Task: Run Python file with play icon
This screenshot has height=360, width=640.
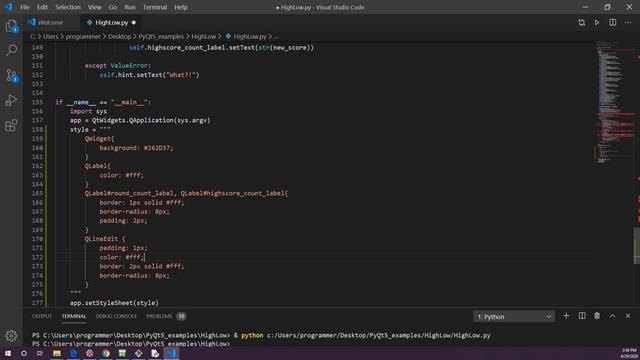Action: pos(597,23)
